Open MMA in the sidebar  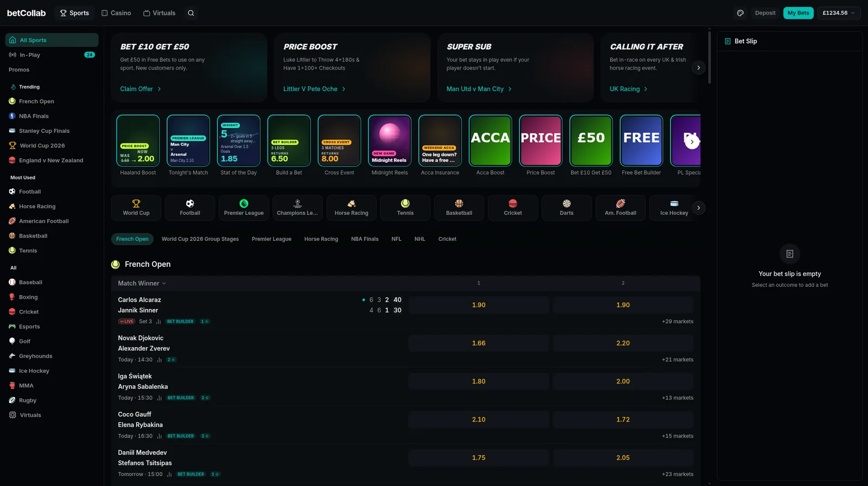pyautogui.click(x=52, y=386)
